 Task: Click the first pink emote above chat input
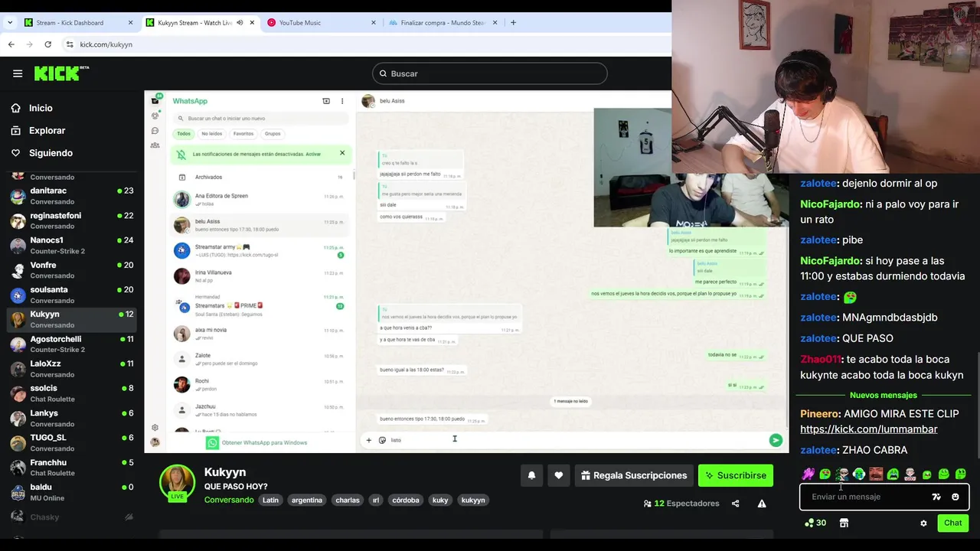point(808,474)
